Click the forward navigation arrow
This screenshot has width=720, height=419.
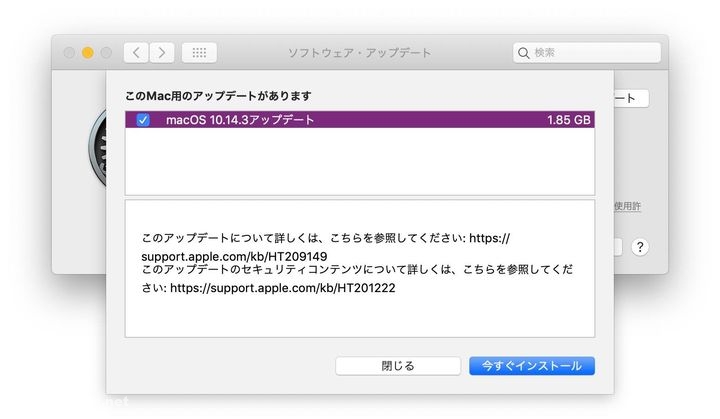tap(161, 52)
